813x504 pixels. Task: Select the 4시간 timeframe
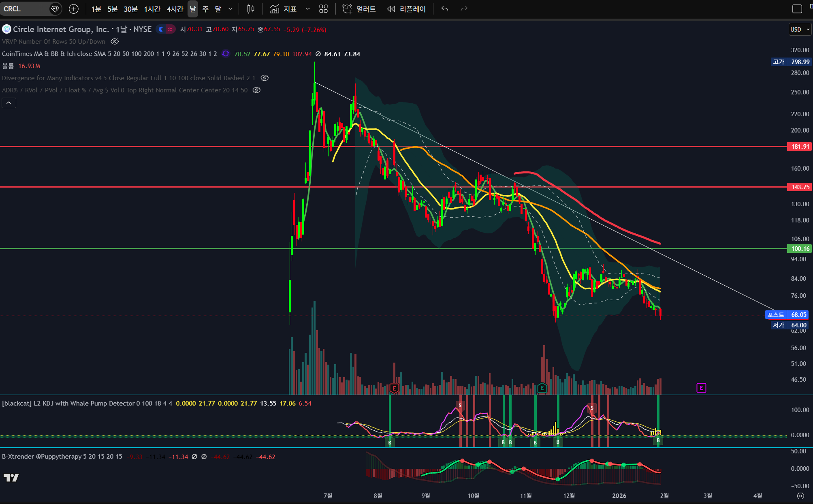pyautogui.click(x=175, y=9)
